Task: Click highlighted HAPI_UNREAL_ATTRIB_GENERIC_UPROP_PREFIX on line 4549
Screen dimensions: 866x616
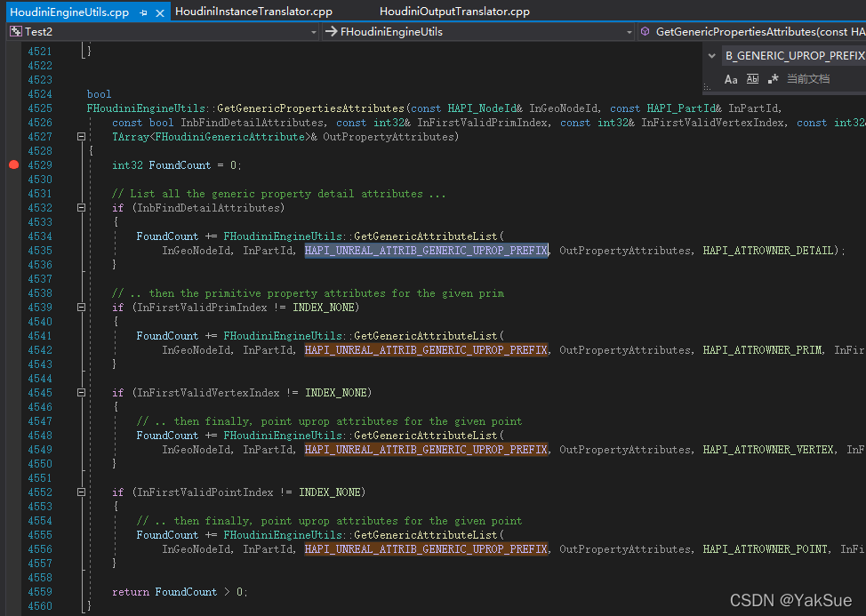Action: [x=426, y=449]
